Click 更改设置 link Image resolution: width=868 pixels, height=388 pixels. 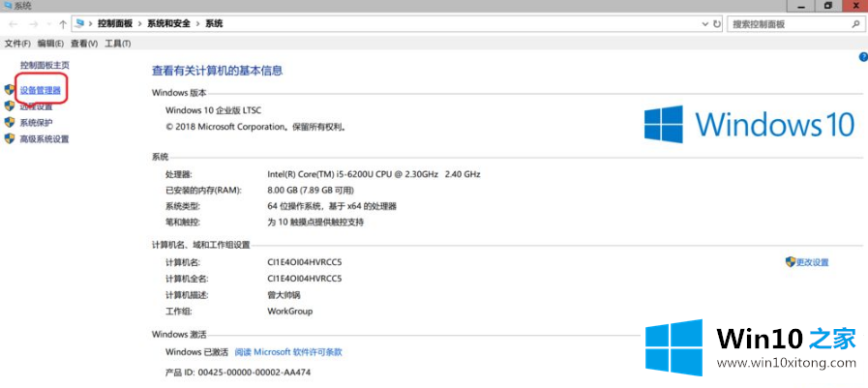tap(813, 262)
